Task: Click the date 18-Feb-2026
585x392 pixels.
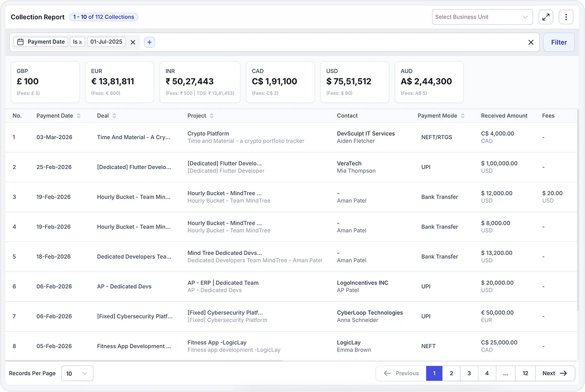Action: (53, 257)
